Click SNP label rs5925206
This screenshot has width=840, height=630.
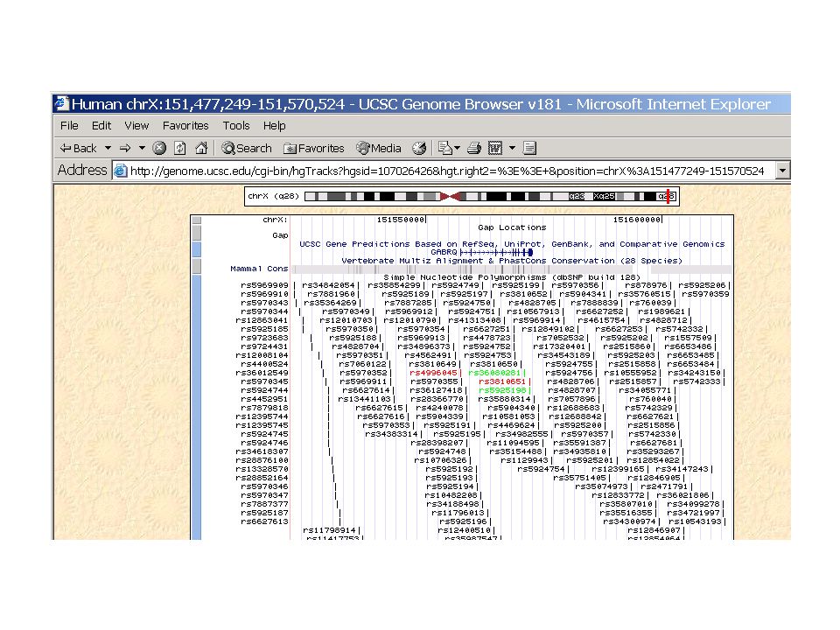(x=702, y=285)
